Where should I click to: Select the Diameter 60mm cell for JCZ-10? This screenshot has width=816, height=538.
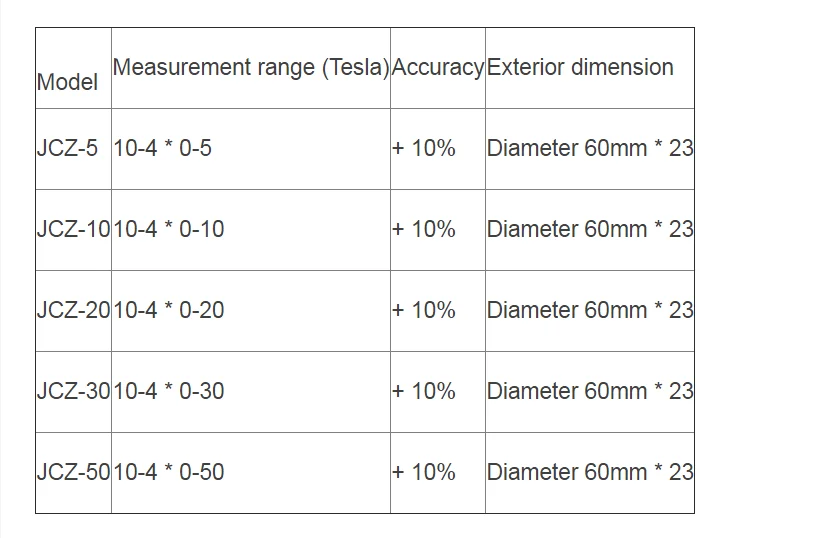[x=590, y=230]
